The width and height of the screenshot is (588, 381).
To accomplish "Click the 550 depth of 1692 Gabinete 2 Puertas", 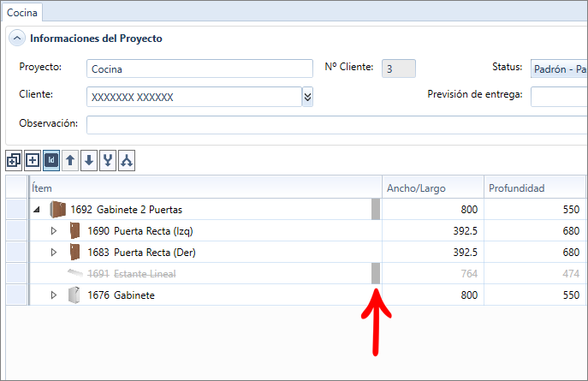I will click(x=571, y=210).
